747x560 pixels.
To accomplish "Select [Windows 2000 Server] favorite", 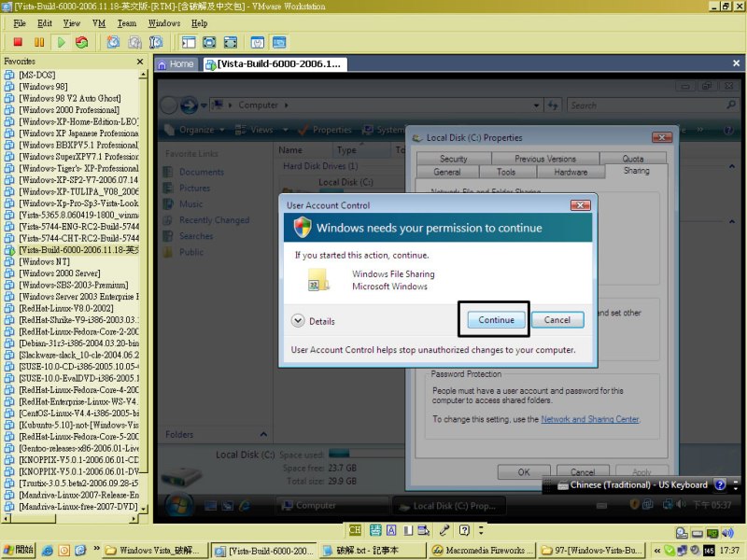I will point(60,273).
